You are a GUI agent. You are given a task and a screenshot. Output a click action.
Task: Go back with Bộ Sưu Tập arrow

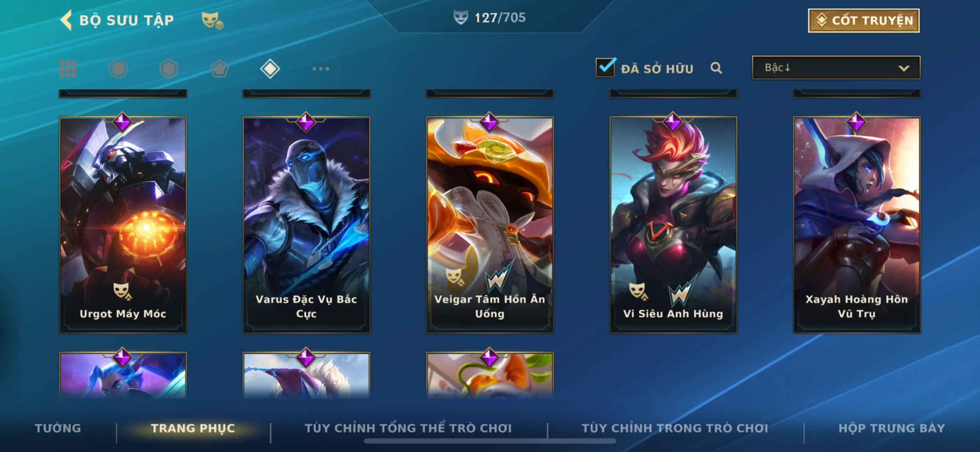click(x=66, y=20)
